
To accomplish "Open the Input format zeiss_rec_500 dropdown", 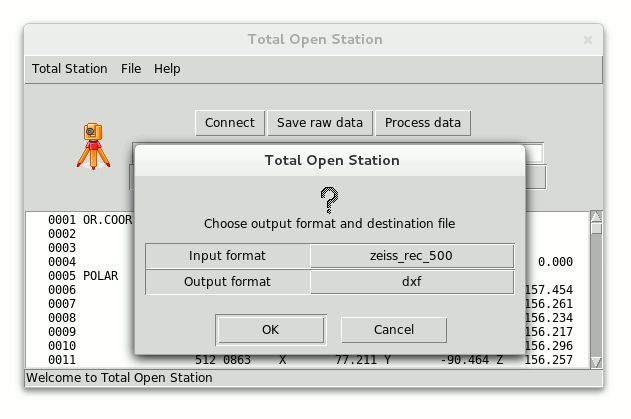I will coord(412,256).
